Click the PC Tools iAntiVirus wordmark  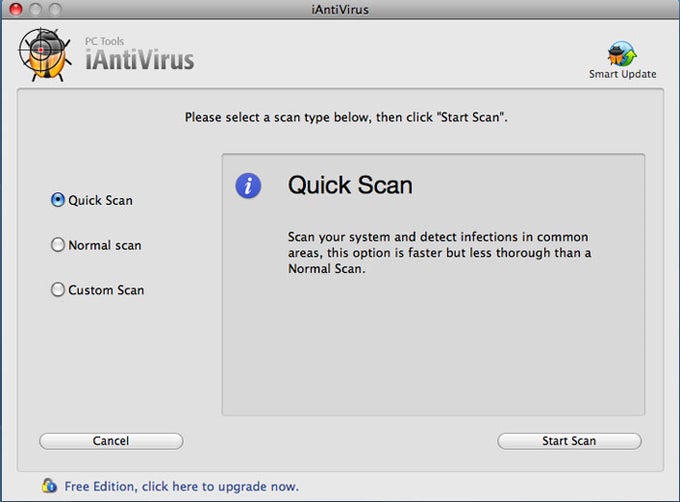(x=139, y=54)
